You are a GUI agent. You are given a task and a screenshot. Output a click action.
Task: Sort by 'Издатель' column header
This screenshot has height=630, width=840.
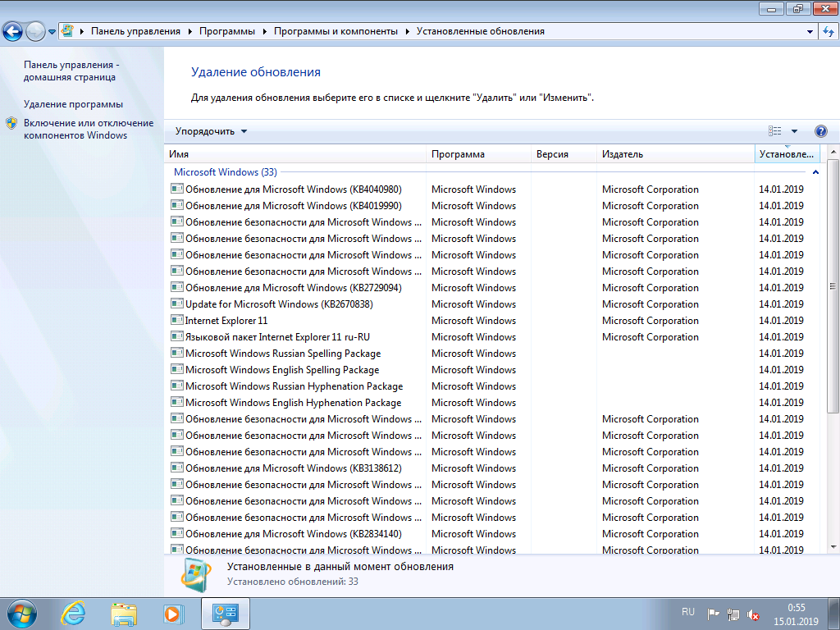[x=676, y=154]
